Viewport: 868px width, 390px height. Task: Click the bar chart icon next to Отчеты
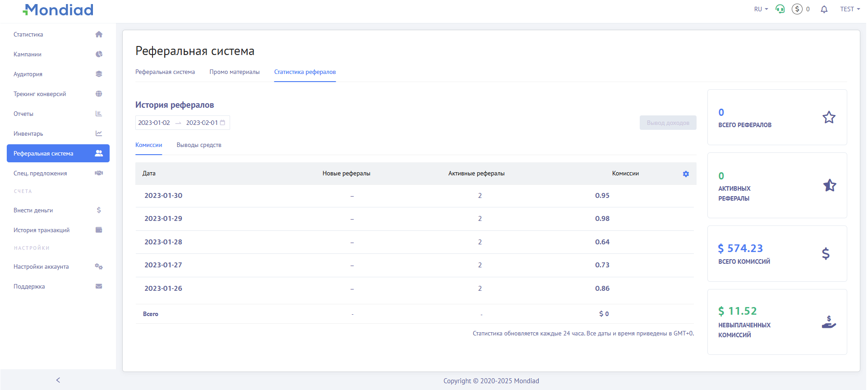[99, 114]
